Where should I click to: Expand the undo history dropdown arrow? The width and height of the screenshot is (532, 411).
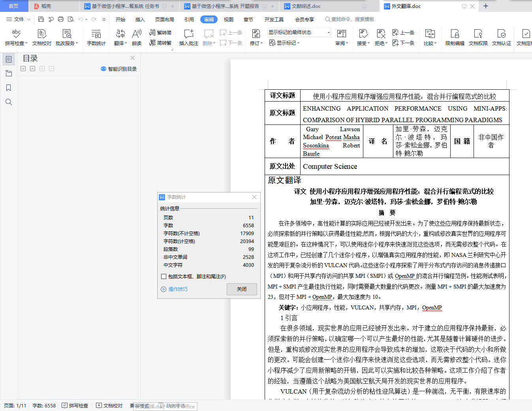click(86, 19)
